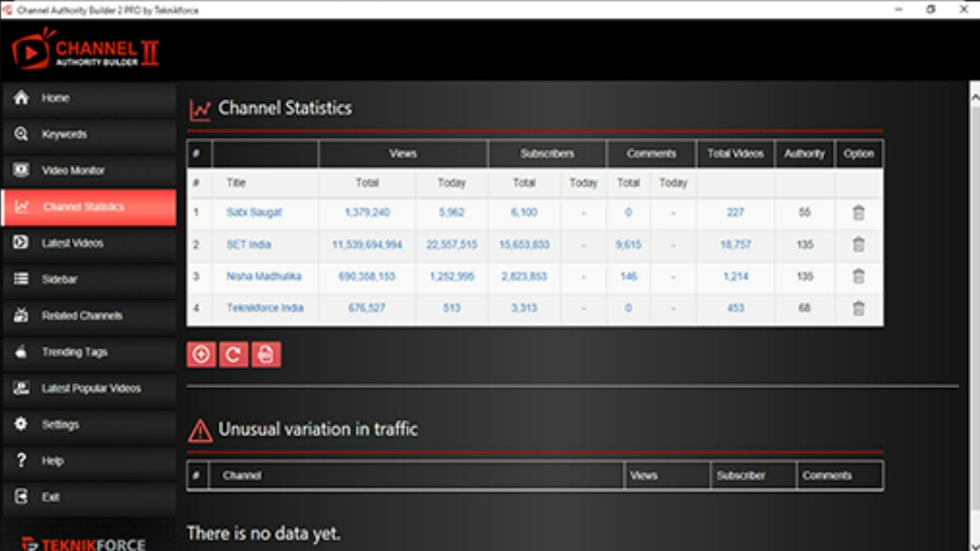Switch to the Channel Statistics section
This screenshot has width=980, height=551.
84,207
